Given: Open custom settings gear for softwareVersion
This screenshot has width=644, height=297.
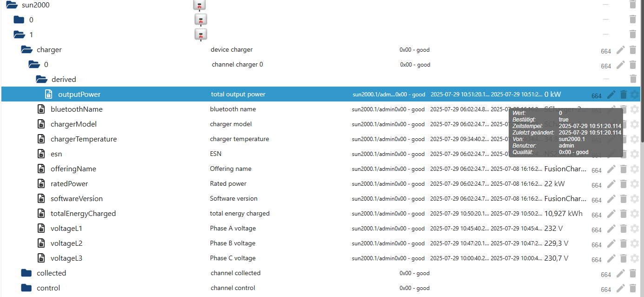Looking at the screenshot, I should [635, 199].
